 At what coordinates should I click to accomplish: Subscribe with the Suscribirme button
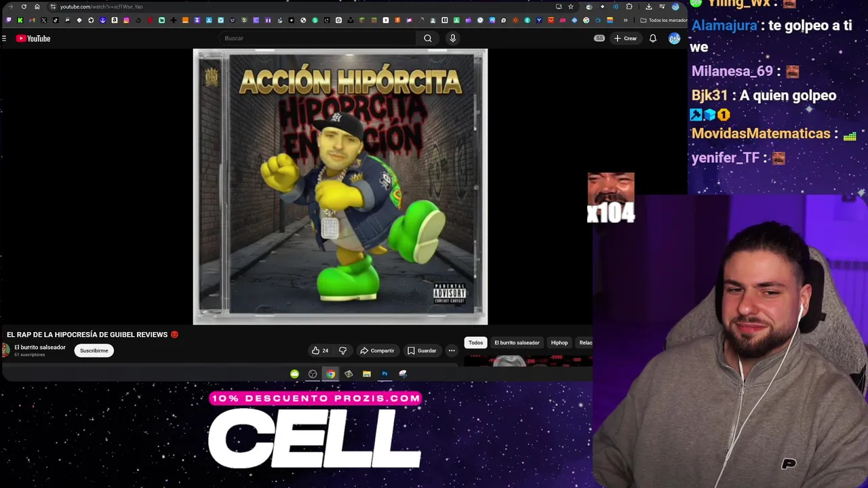click(x=94, y=350)
